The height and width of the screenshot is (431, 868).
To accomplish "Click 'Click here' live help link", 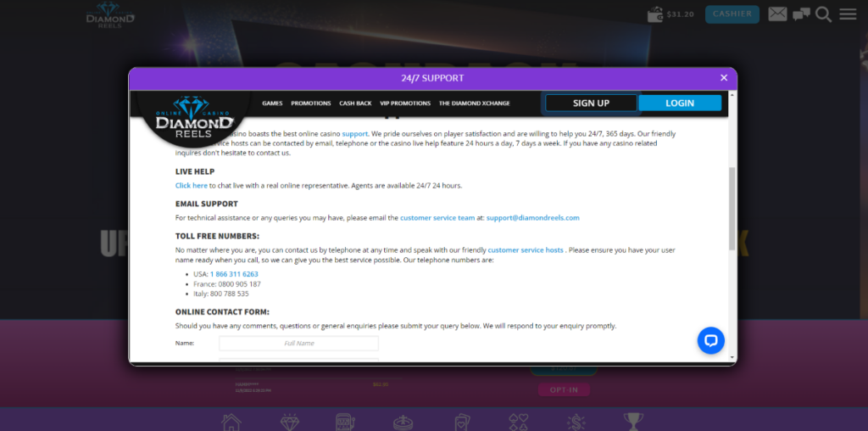I will coord(192,186).
